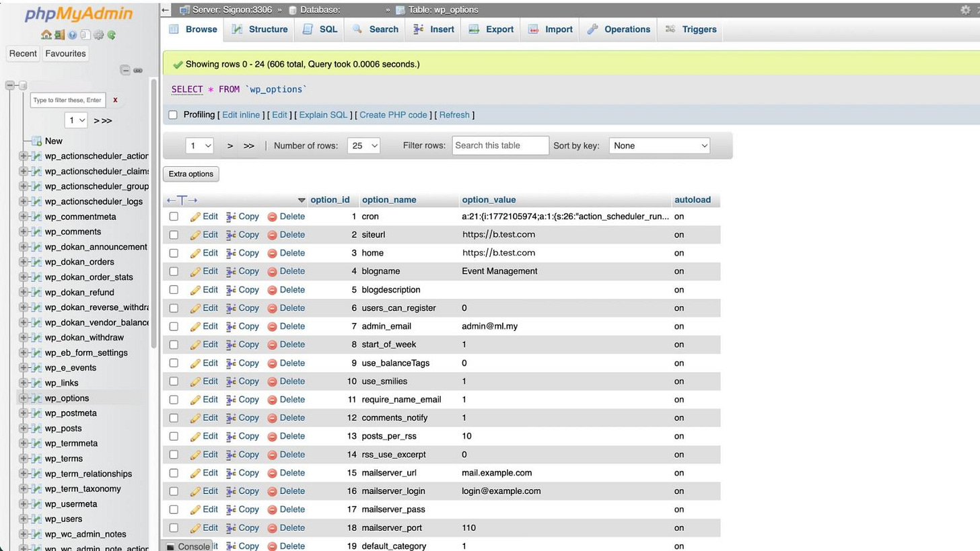Open Number of rows dropdown showing 25
Viewport: 980px width, 551px height.
click(x=363, y=145)
